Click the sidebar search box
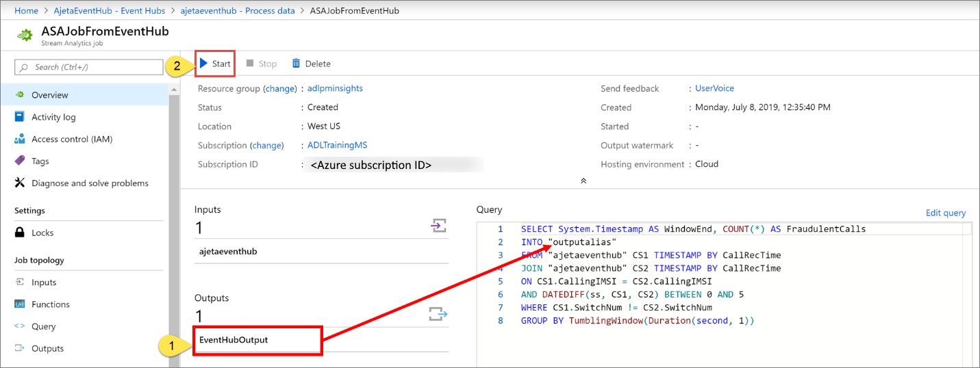The image size is (980, 368). [x=89, y=67]
